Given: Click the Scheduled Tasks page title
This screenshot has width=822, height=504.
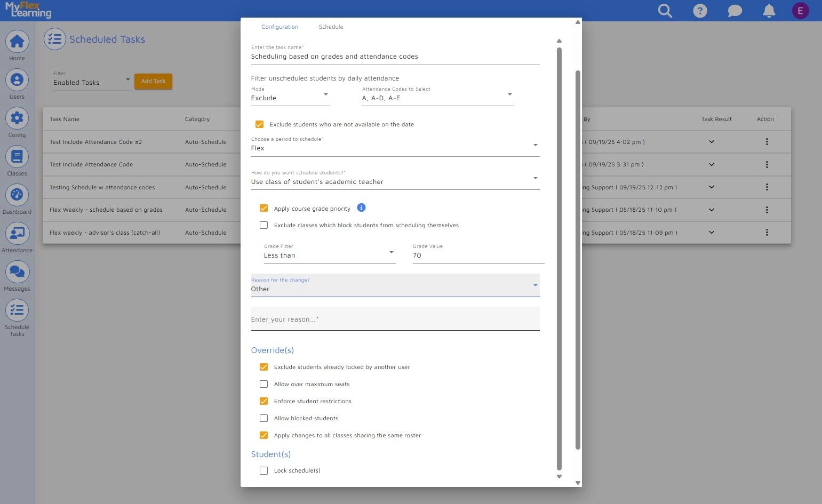Looking at the screenshot, I should point(107,39).
